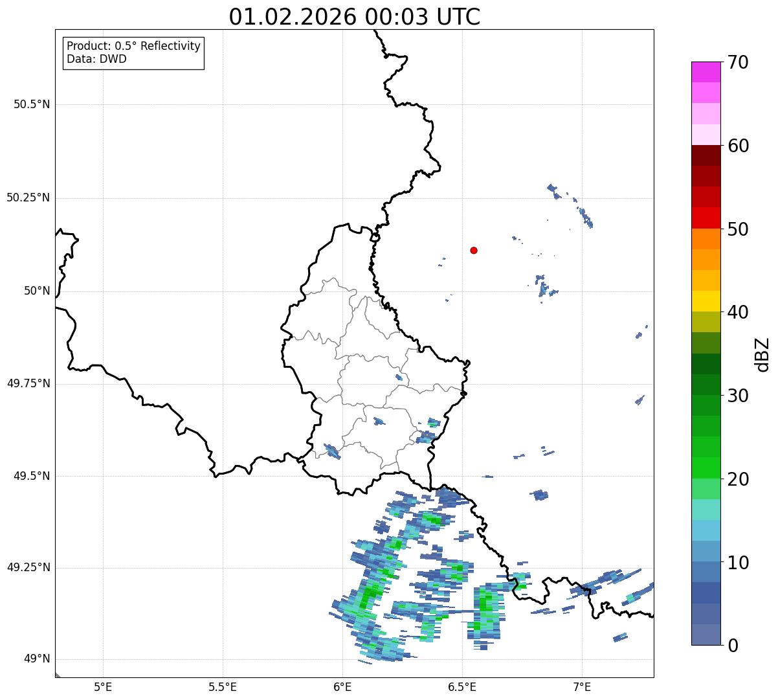778x700 pixels.
Task: Click the 50 label on colorbar
Action: point(738,229)
